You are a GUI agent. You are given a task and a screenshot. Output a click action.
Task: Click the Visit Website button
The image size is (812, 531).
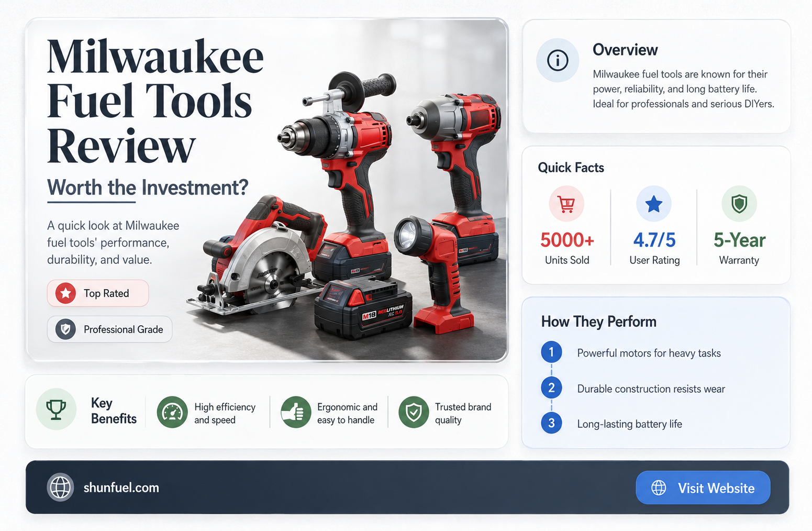pyautogui.click(x=703, y=488)
